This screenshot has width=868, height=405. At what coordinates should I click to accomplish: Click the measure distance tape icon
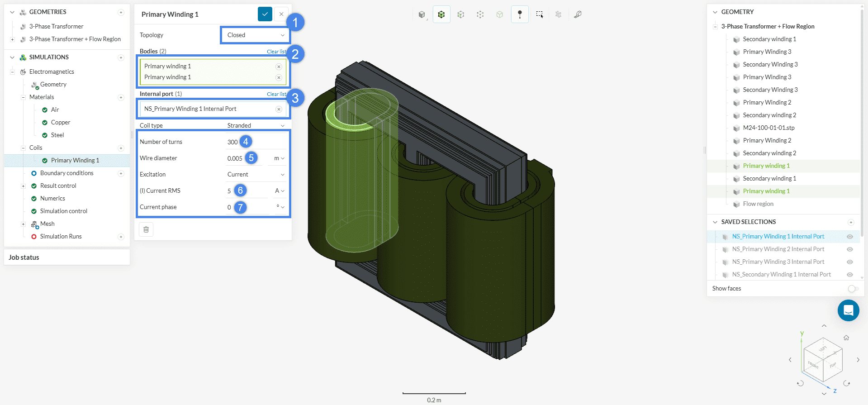pyautogui.click(x=578, y=14)
